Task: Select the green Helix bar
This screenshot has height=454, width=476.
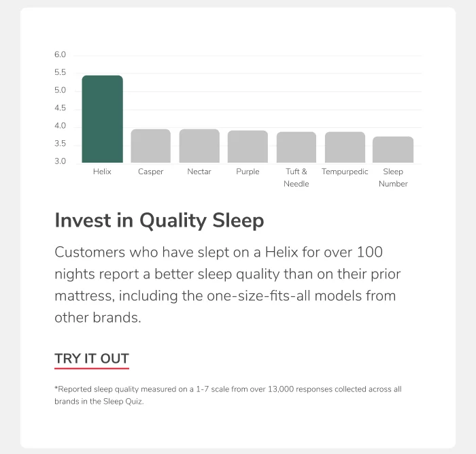Action: (102, 119)
